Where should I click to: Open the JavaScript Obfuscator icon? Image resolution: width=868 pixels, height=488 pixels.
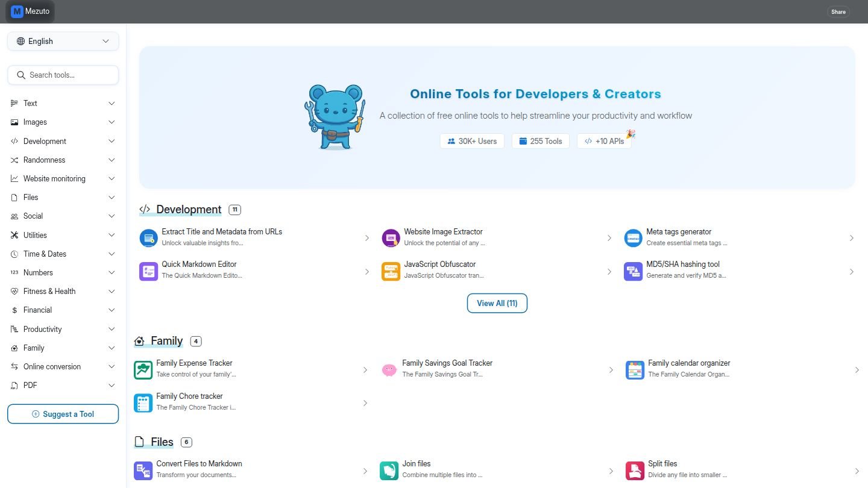391,271
